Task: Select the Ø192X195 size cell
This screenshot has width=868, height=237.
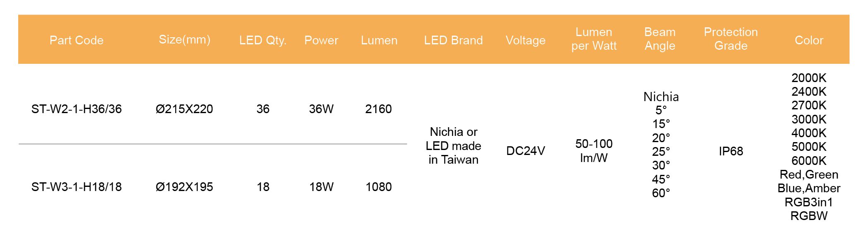Action: coord(184,187)
